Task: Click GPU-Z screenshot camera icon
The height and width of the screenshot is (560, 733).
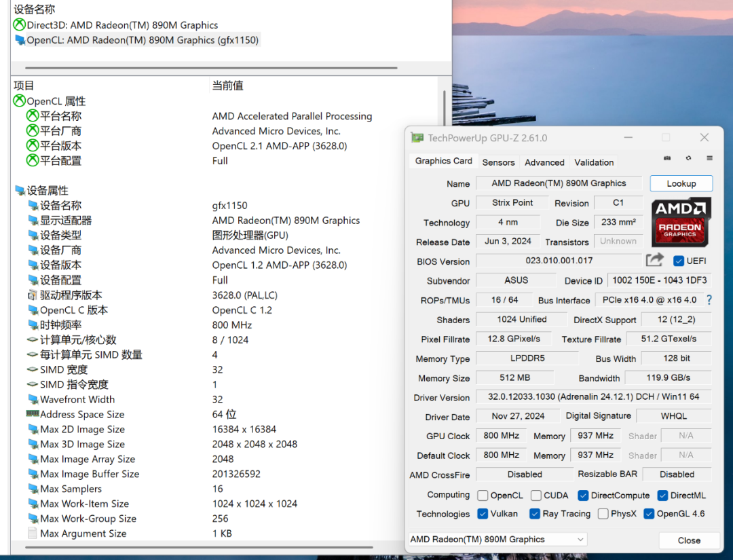Action: (x=667, y=158)
